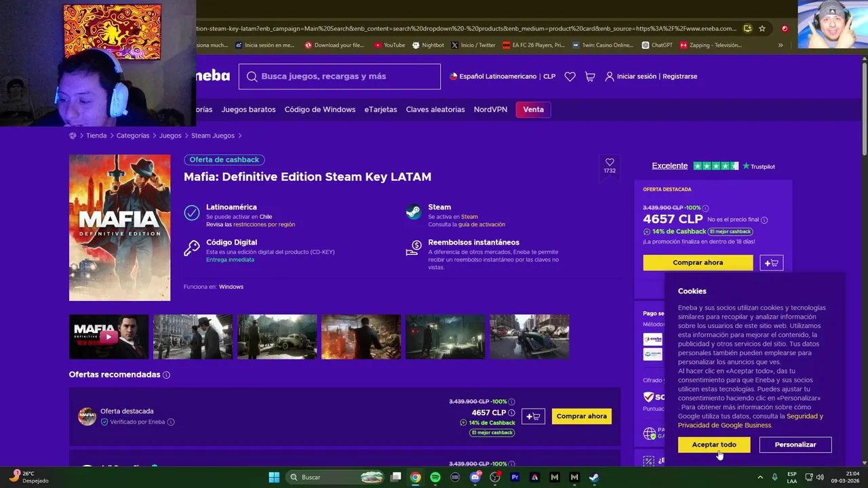
Task: Expand more bookmarks with the chevron
Action: pos(781,45)
